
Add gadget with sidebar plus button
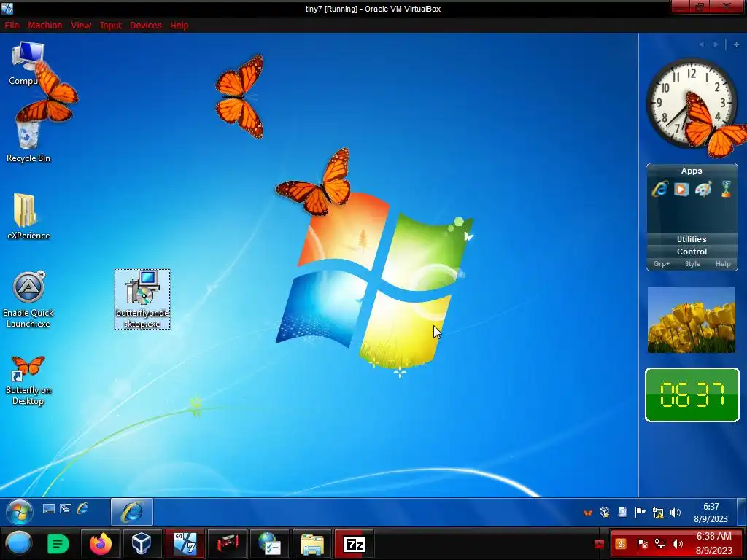[x=736, y=44]
